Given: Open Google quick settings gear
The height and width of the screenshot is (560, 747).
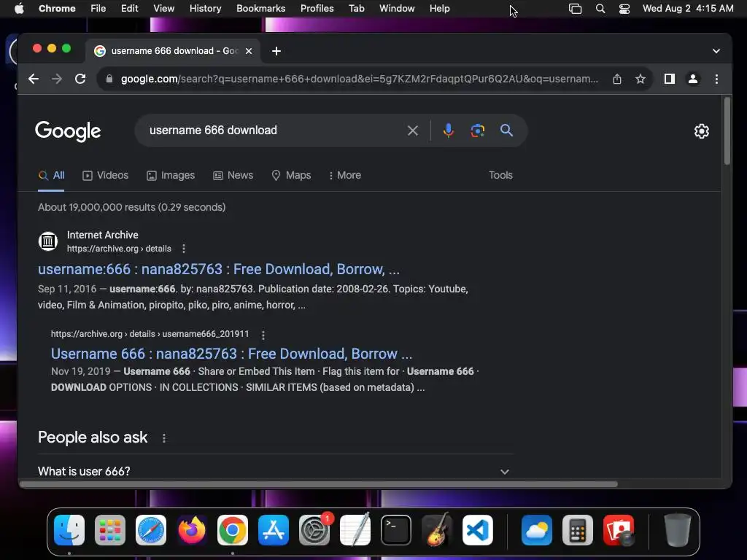Looking at the screenshot, I should click(701, 131).
